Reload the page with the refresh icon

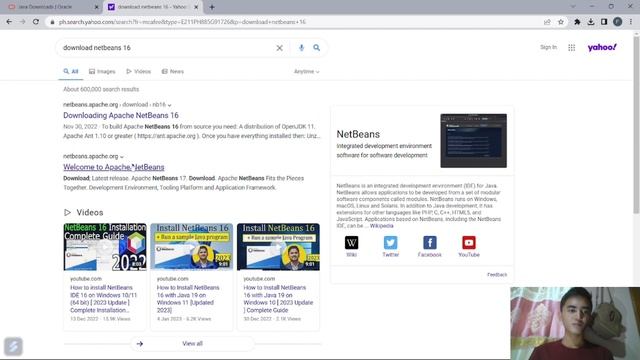(36, 22)
